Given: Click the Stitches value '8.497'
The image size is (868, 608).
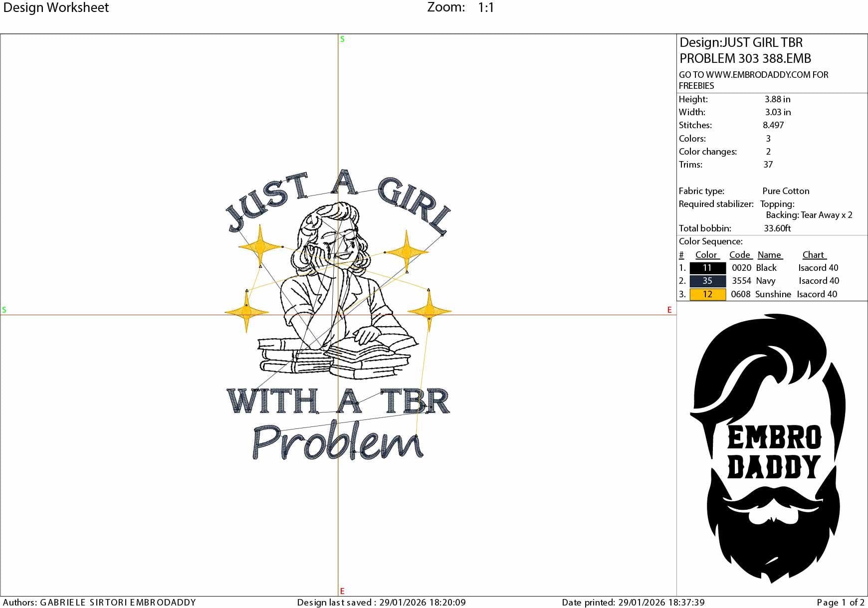Looking at the screenshot, I should (773, 125).
